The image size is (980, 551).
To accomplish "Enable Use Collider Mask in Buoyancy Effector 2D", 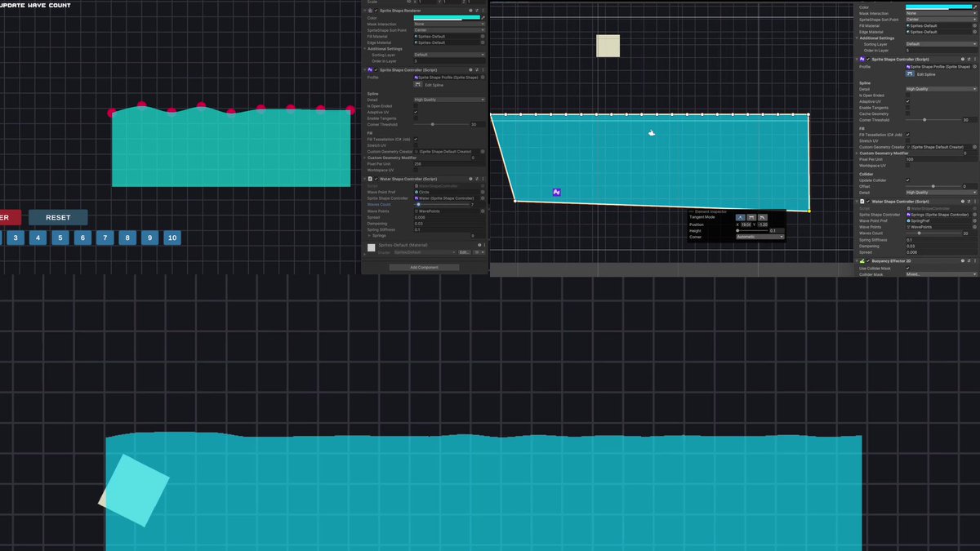I will [x=908, y=267].
